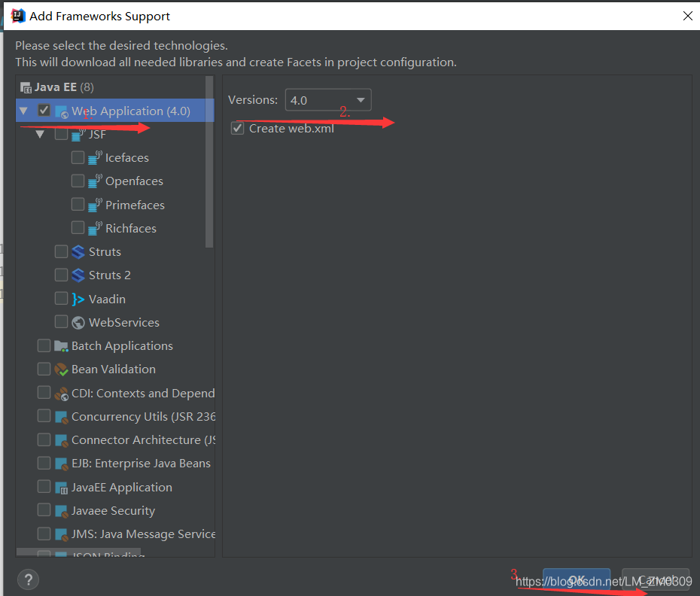Enable the Vaadin checkbox
Screen dimensions: 700x596
(x=61, y=298)
